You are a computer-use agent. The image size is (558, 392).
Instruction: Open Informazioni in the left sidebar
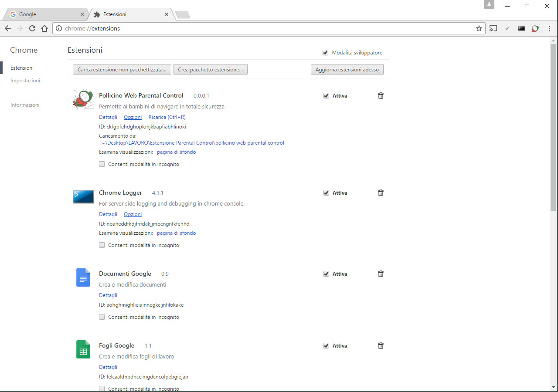click(25, 105)
